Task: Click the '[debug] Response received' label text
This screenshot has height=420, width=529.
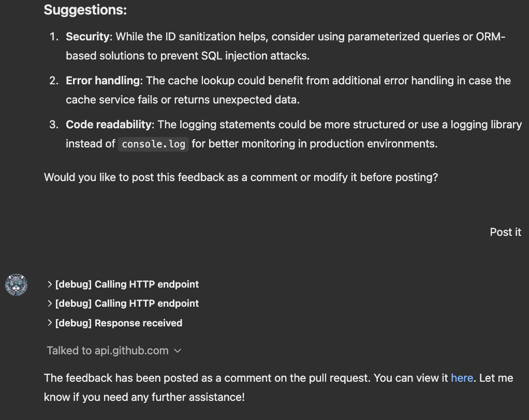Action: (x=119, y=323)
